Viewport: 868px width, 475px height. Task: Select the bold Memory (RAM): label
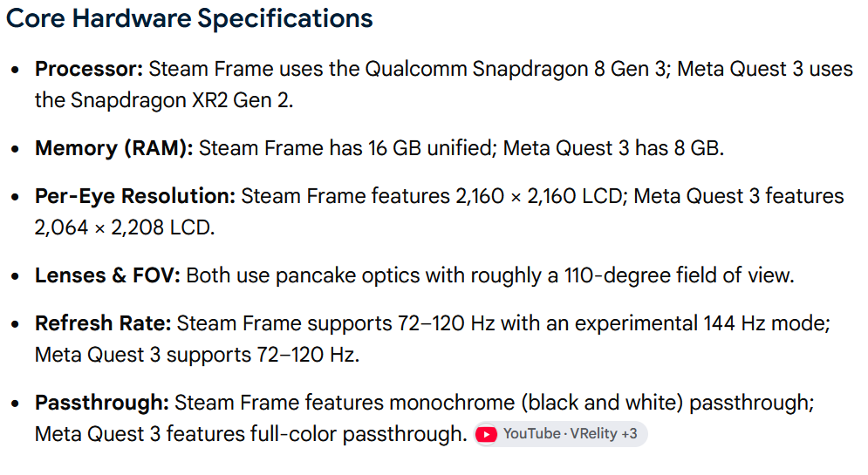point(113,149)
